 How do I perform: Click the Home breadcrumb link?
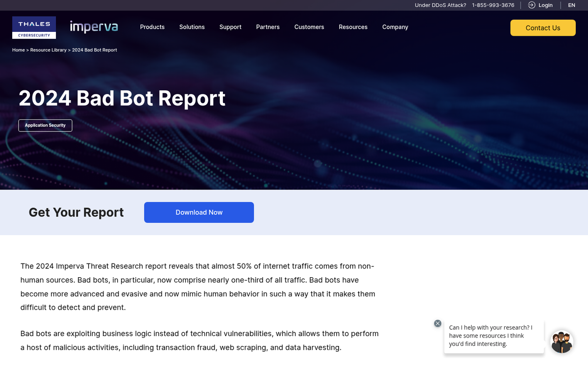pos(18,50)
